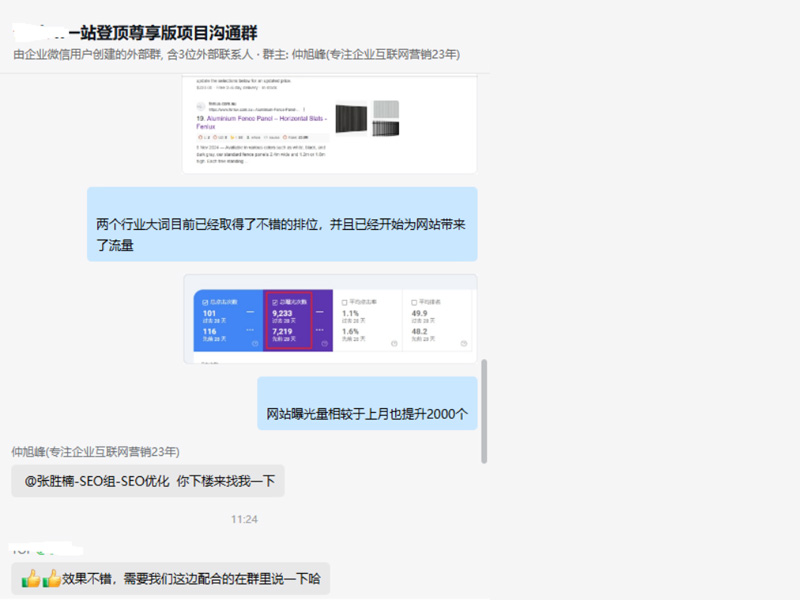Screen dimensions: 800x600
Task: Click the help icon in 平均排名 card
Action: tap(464, 344)
